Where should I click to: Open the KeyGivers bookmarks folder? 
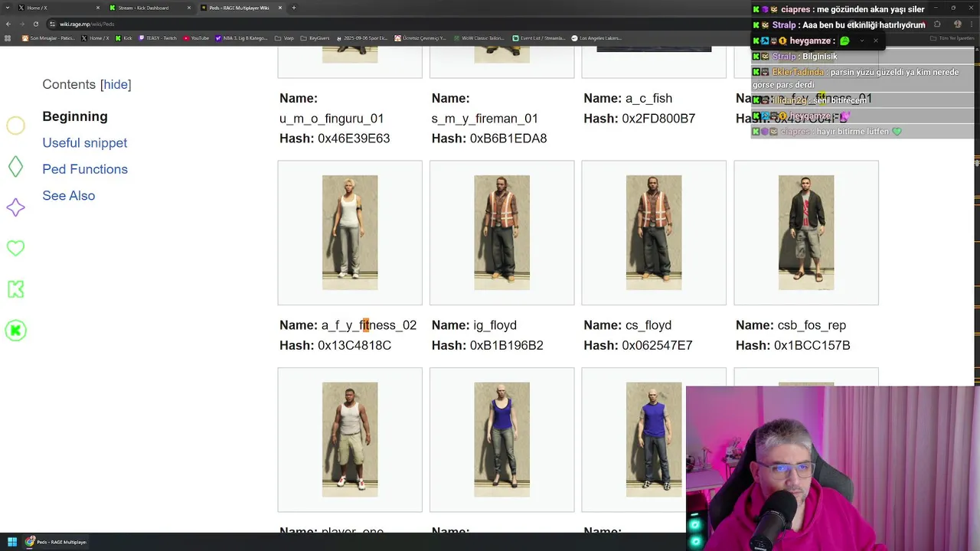tap(314, 37)
